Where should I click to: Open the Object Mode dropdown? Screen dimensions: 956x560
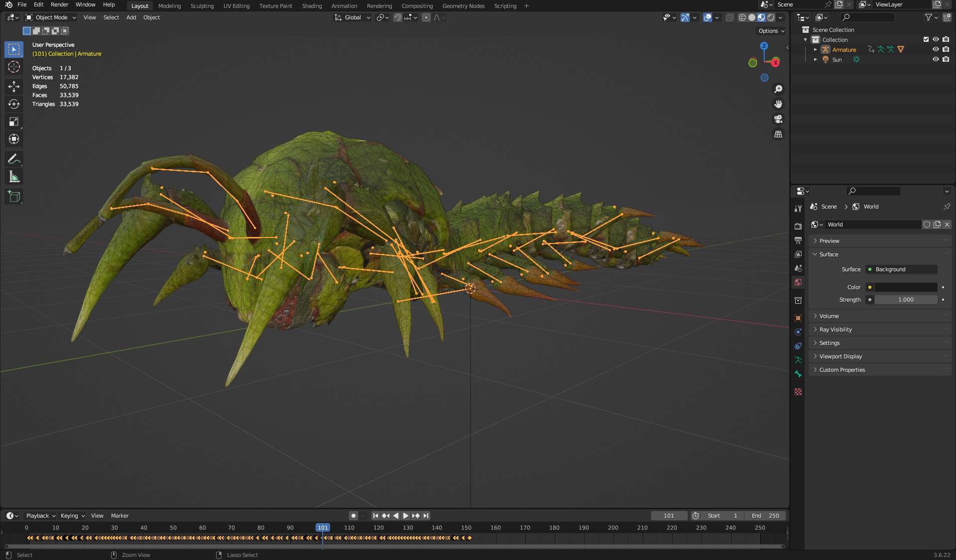point(51,17)
